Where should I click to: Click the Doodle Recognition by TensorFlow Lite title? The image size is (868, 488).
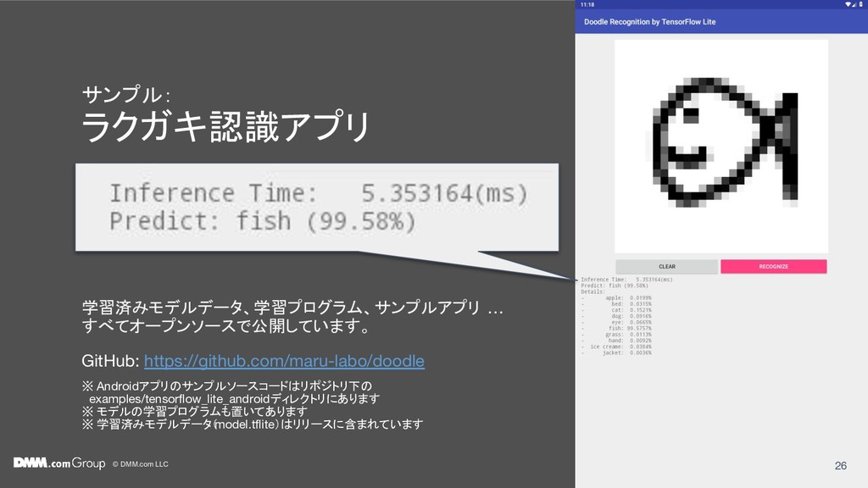coord(650,22)
